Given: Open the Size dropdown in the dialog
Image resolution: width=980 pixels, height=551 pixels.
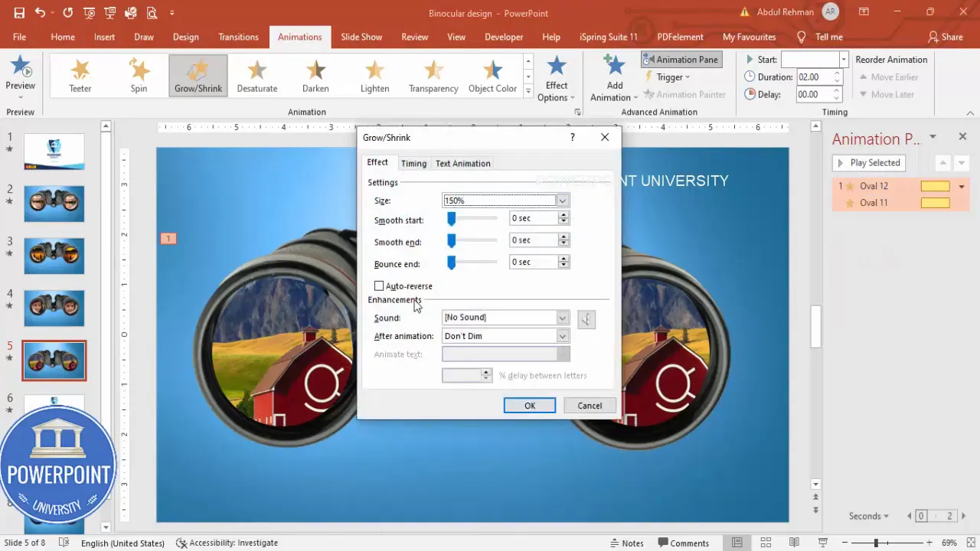Looking at the screenshot, I should coord(562,201).
